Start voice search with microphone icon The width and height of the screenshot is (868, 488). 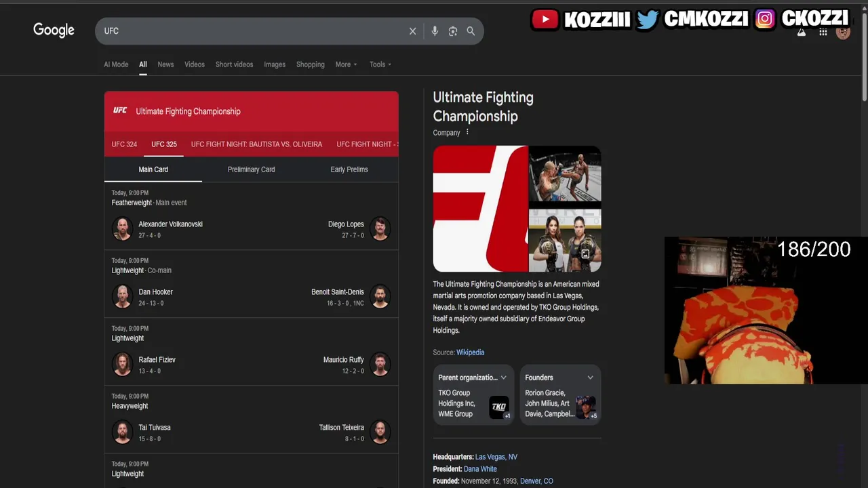pyautogui.click(x=435, y=31)
